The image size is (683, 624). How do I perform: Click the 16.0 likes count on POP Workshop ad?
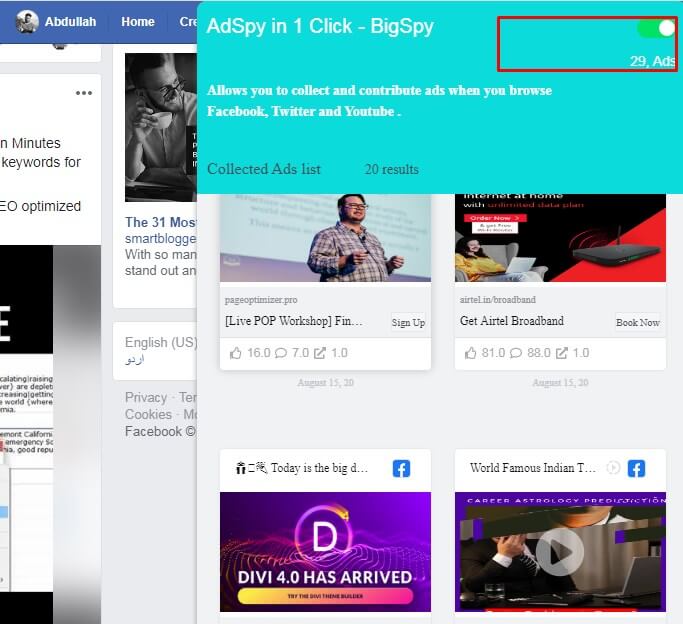(259, 353)
